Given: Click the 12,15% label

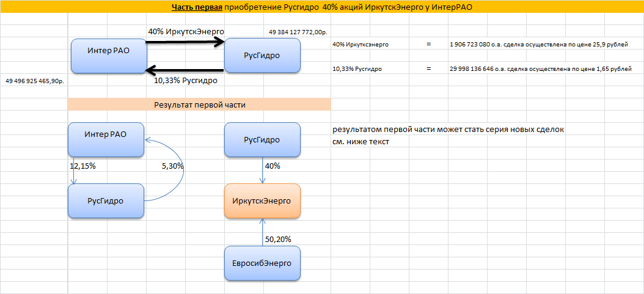Looking at the screenshot, I should 83,166.
